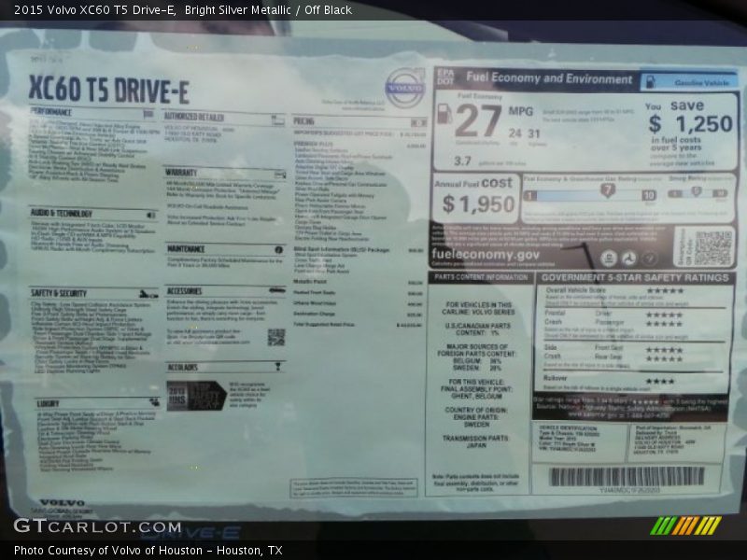This screenshot has width=747, height=560.
Task: Click the icon on the Luxury header bar
Action: click(154, 402)
